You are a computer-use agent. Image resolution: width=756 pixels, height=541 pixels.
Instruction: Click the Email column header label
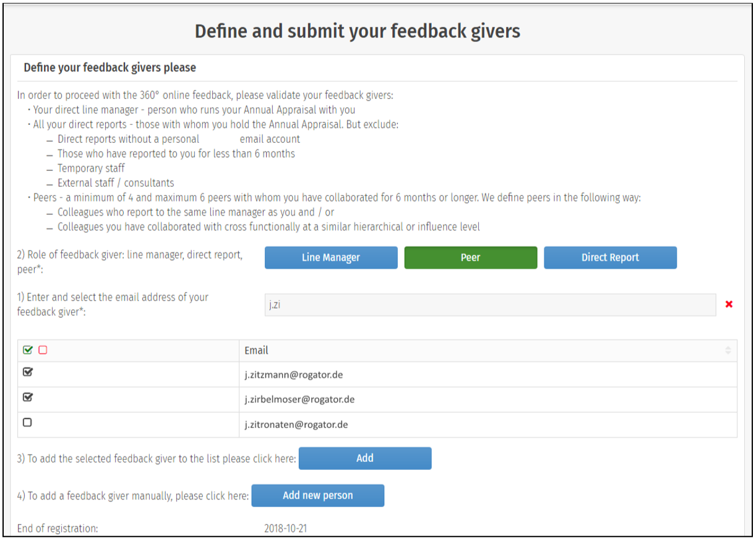pyautogui.click(x=256, y=351)
